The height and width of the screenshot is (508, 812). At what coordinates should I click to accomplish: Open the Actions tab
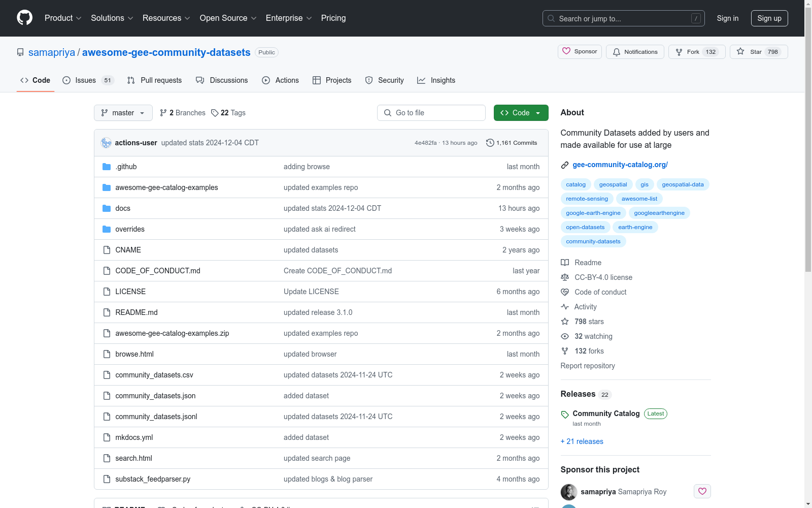pos(280,80)
